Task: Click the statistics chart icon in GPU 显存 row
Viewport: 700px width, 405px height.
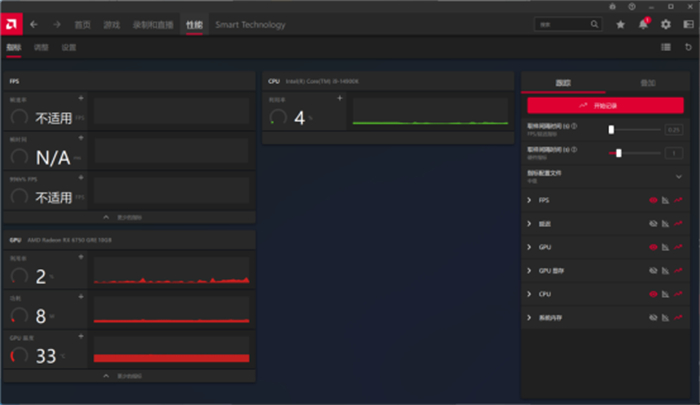Action: pos(665,271)
